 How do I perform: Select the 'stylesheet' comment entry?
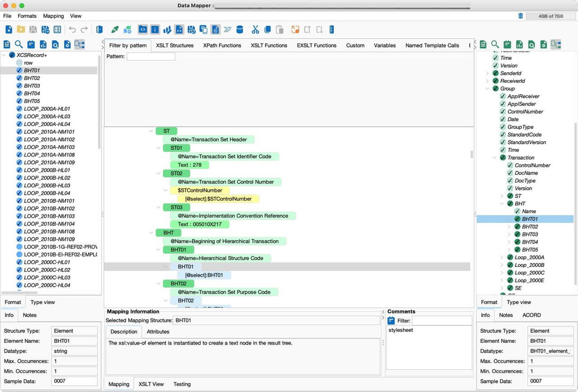[401, 330]
